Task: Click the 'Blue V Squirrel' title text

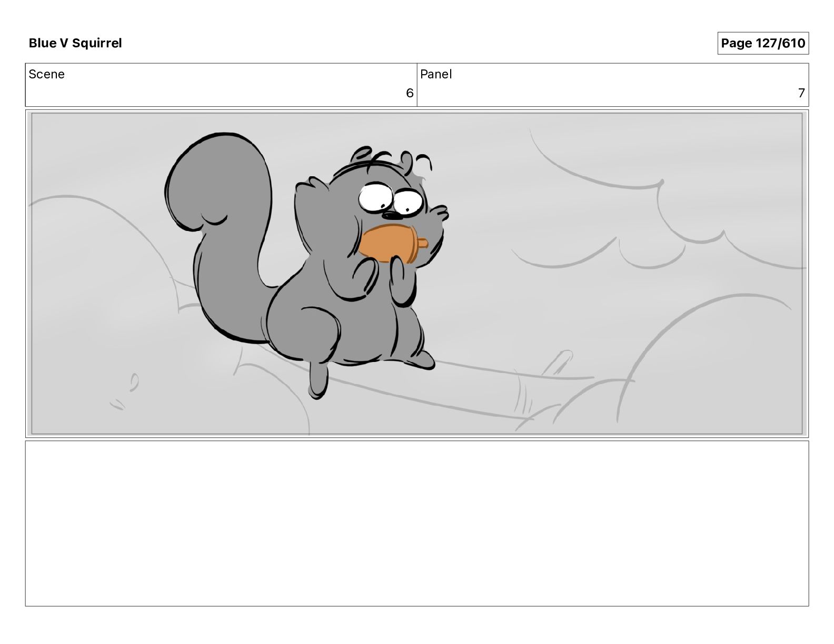Action: (x=75, y=43)
